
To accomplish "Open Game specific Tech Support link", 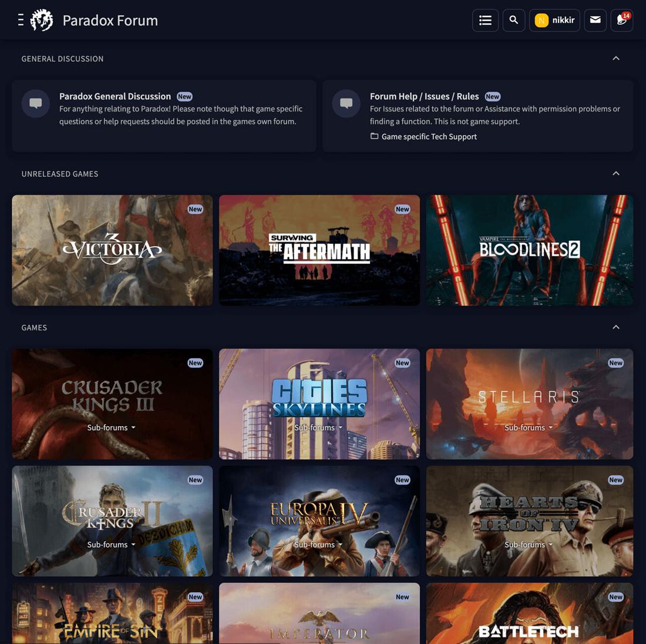I will (x=429, y=136).
